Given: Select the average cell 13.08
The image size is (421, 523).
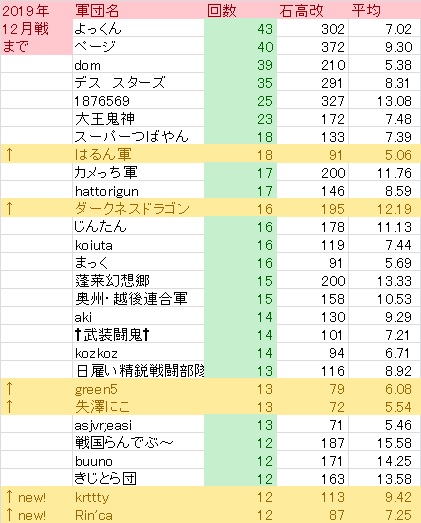Looking at the screenshot, I should [384, 100].
